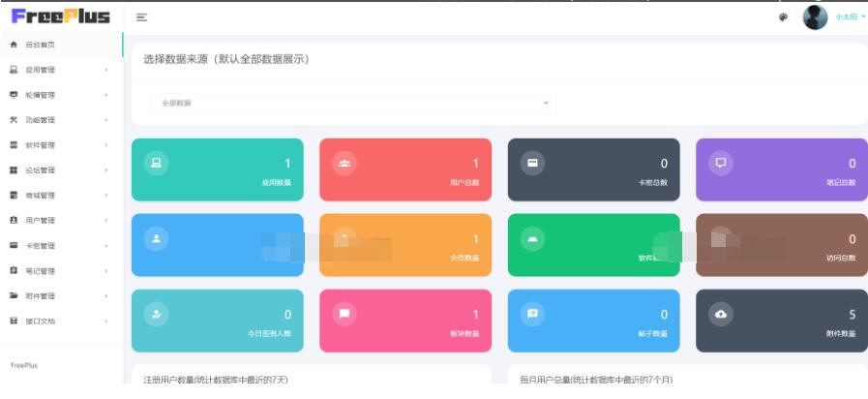Click the check-in icon on 今日签到人数 card
The height and width of the screenshot is (399, 868).
(156, 314)
